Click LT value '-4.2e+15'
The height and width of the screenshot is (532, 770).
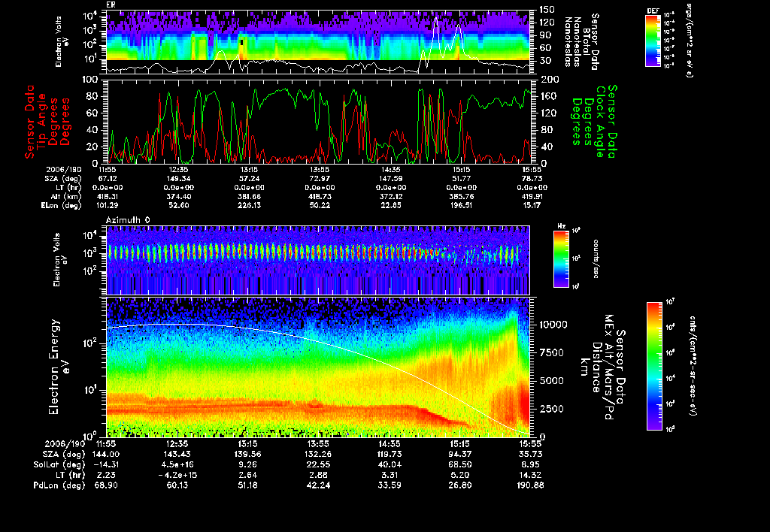pyautogui.click(x=177, y=475)
